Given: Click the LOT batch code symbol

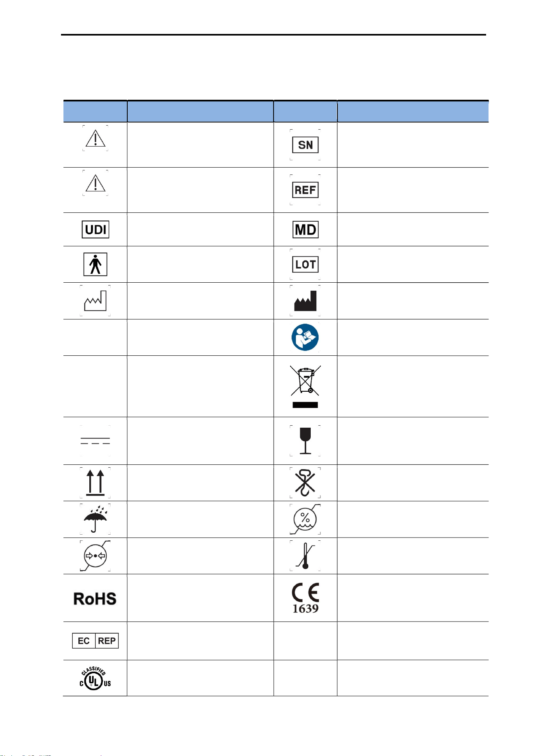Looking at the screenshot, I should tap(305, 265).
